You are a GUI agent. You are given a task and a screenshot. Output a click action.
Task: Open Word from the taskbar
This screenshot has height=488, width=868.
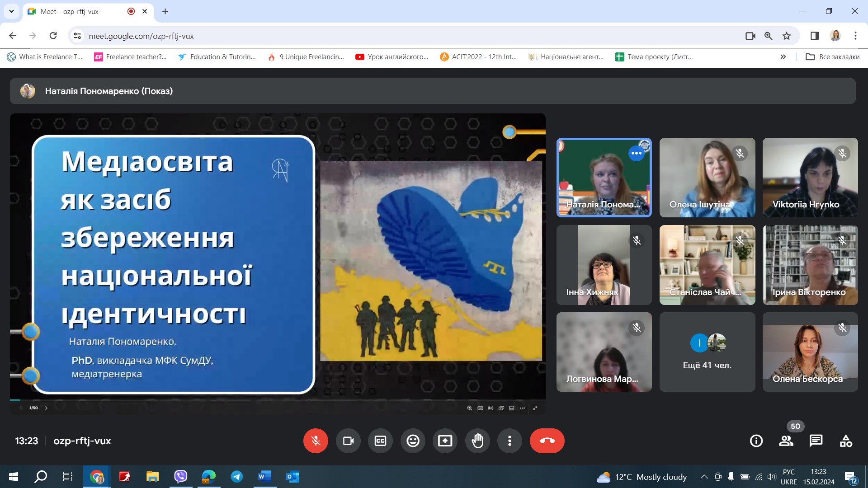tap(264, 477)
